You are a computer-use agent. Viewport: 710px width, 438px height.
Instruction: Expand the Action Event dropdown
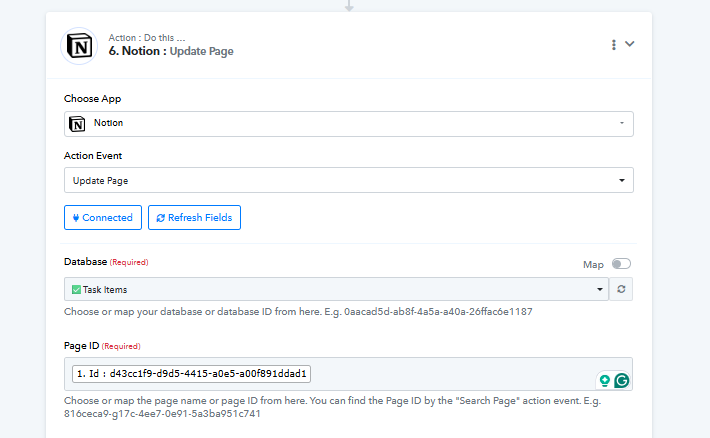348,180
